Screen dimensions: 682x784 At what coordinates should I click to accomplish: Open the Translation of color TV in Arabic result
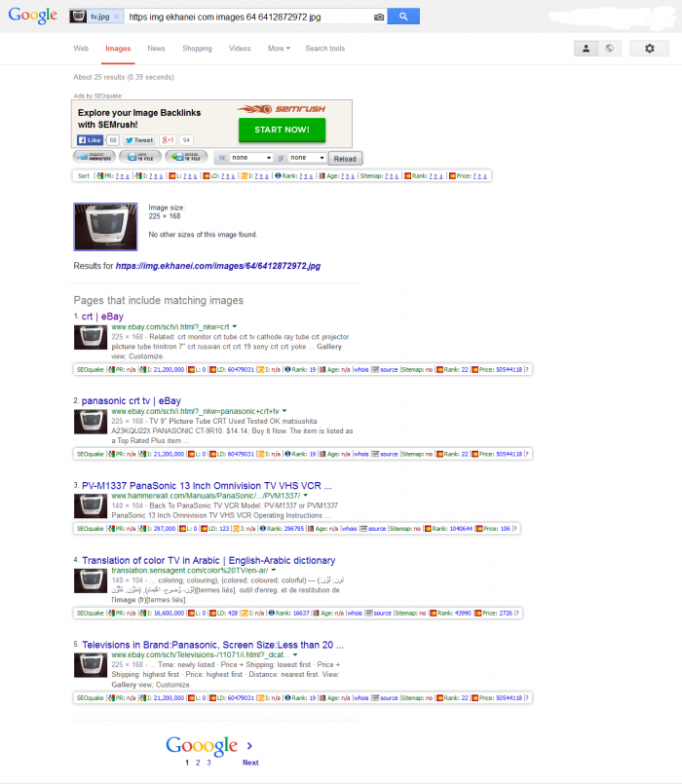click(208, 561)
